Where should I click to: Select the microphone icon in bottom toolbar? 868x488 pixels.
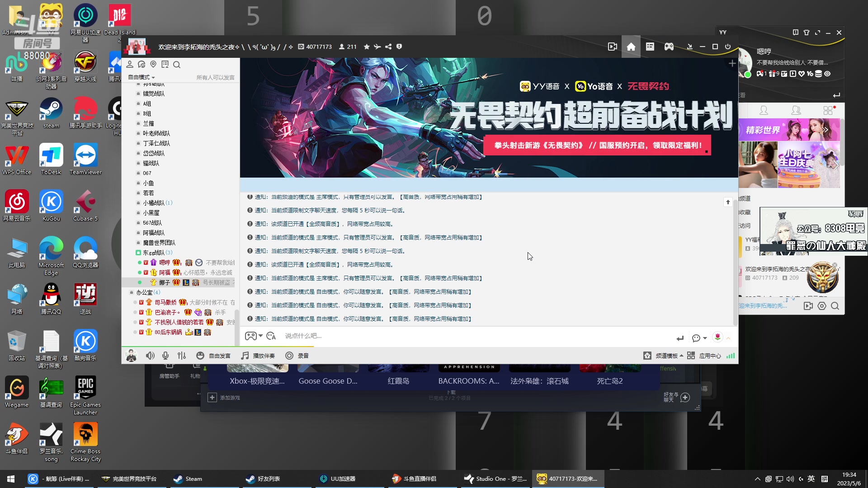pyautogui.click(x=165, y=356)
